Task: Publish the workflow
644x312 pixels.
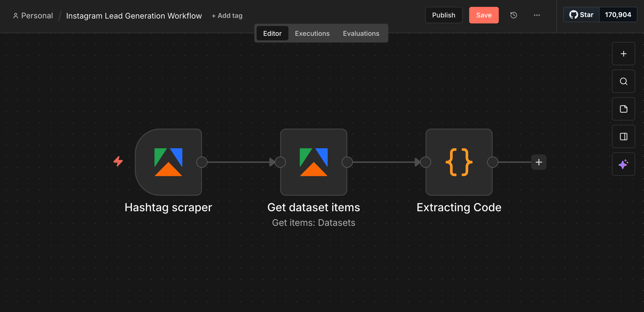Action: 444,15
